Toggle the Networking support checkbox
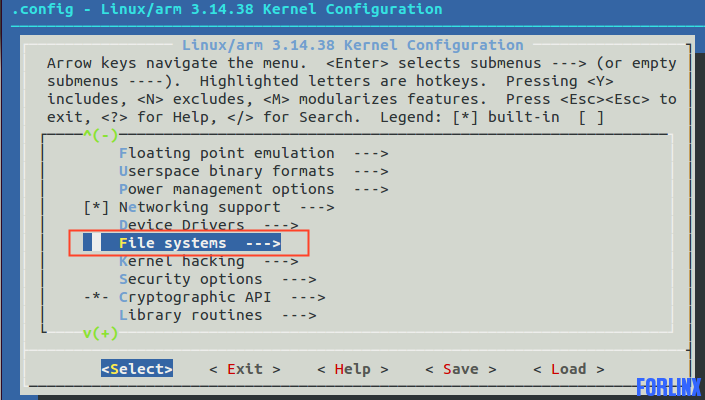Viewport: 705px width, 400px height. [x=96, y=207]
